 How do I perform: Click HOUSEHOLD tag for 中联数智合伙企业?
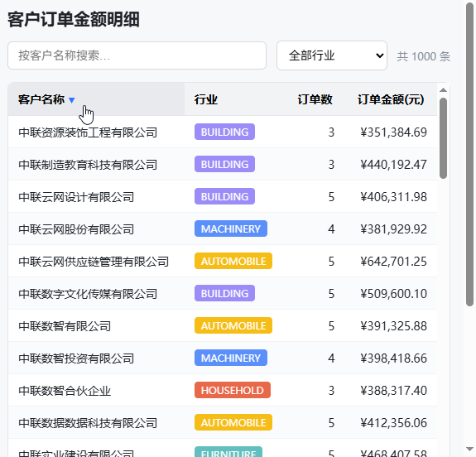233,390
